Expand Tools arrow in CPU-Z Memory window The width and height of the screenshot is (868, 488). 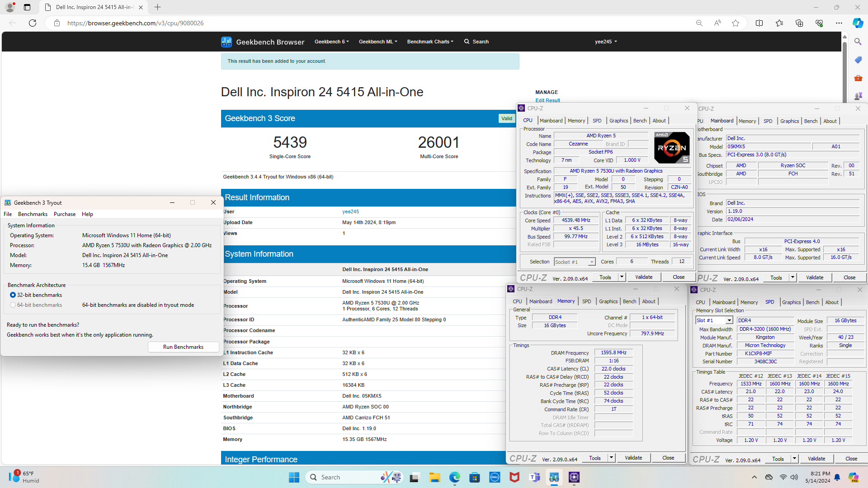coord(611,458)
